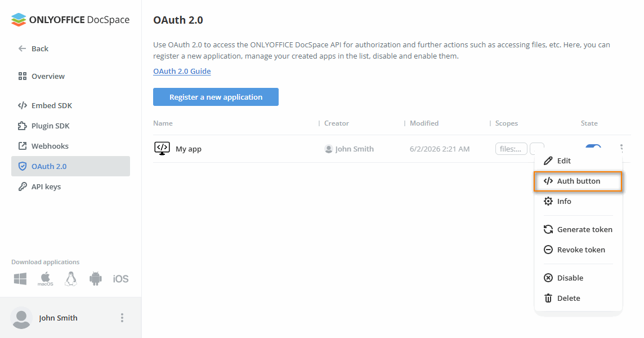Click the Webhooks external link icon
The image size is (644, 338).
point(22,146)
